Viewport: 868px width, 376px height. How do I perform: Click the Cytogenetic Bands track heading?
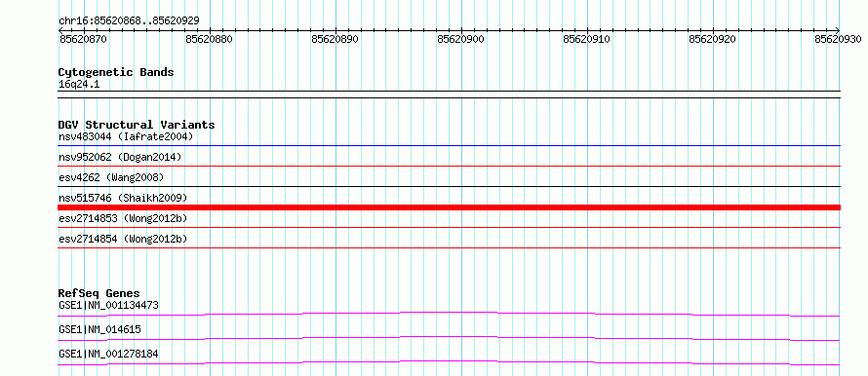(116, 72)
